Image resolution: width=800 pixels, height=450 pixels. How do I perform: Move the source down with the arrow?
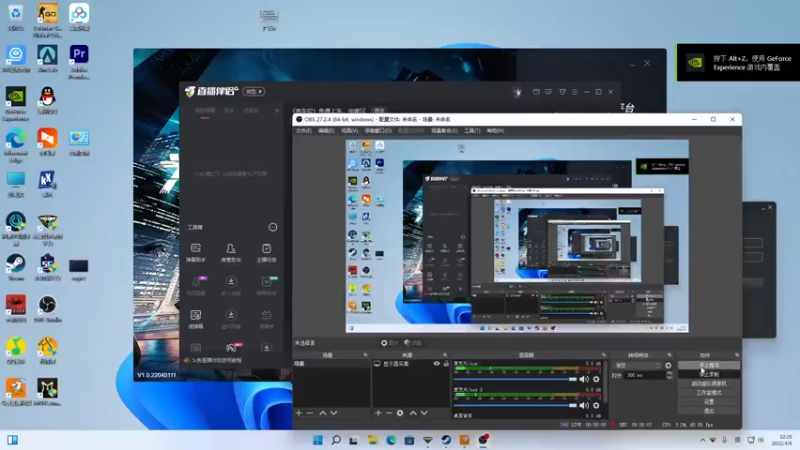point(424,413)
